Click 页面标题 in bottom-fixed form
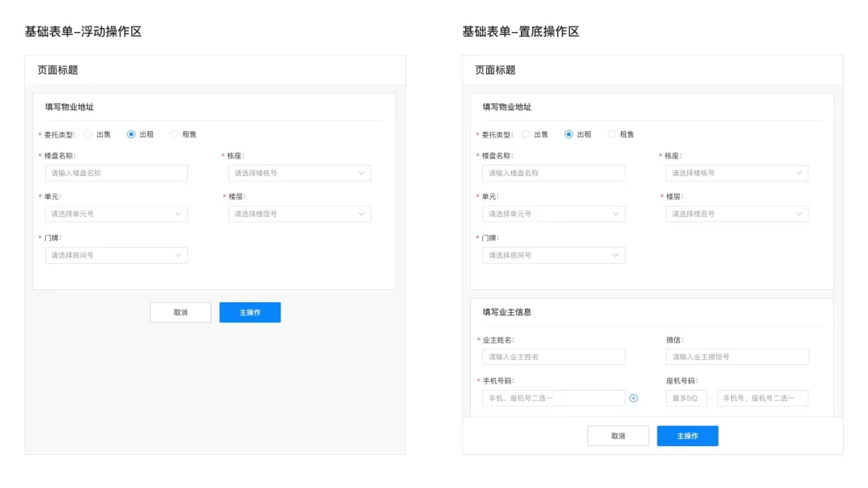The height and width of the screenshot is (488, 868). tap(495, 71)
